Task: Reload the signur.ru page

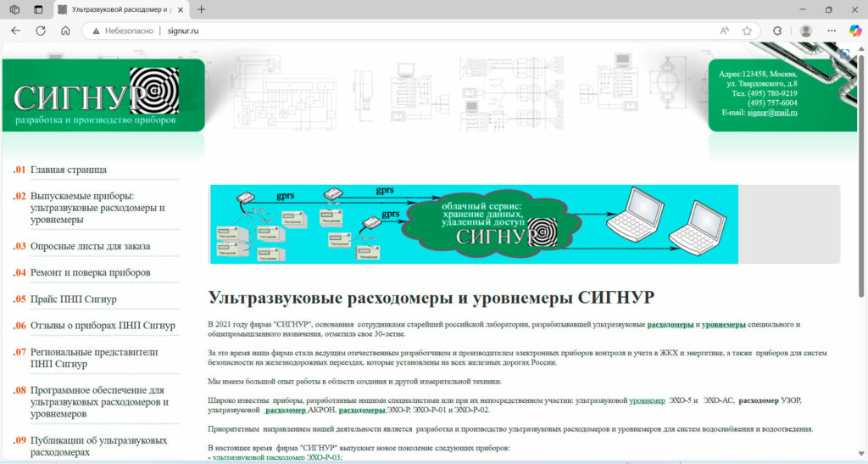Action: click(x=41, y=31)
